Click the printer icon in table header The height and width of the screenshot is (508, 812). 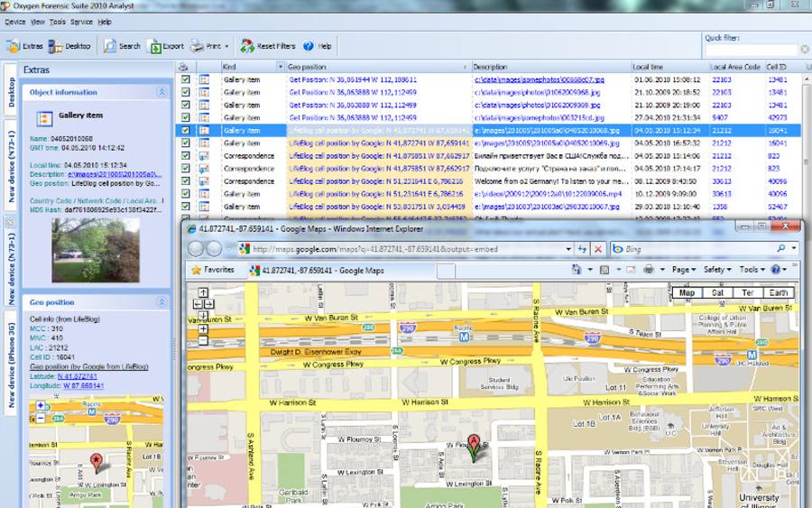pyautogui.click(x=183, y=67)
